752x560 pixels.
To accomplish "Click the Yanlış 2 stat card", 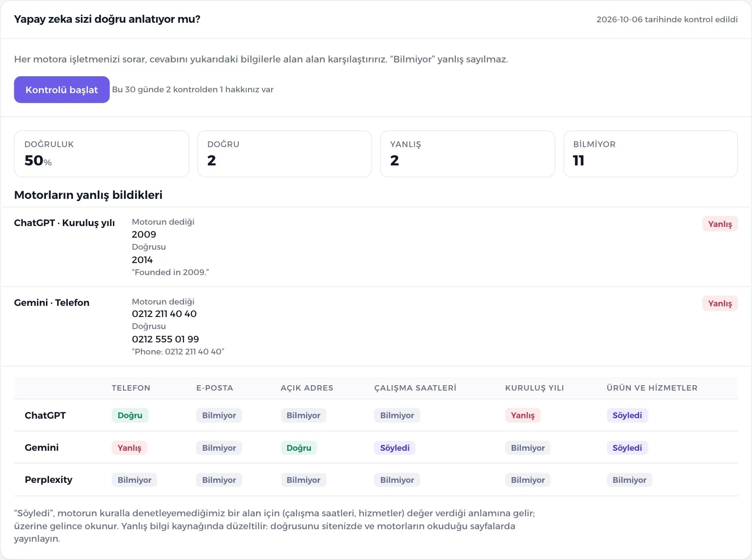I will 467,154.
